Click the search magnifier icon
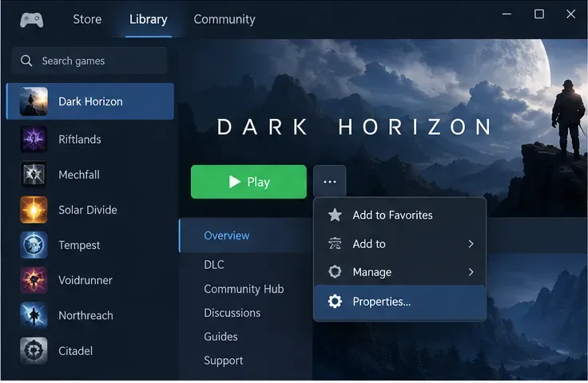 click(26, 61)
